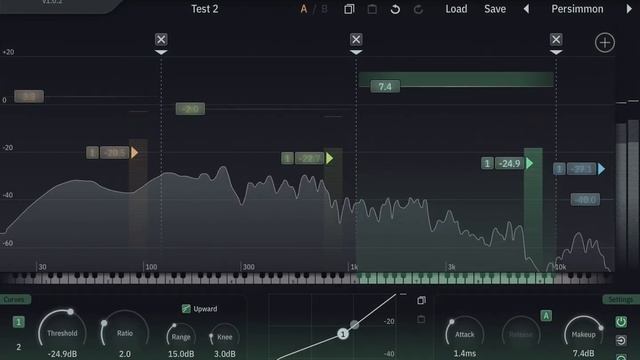The image size is (640, 360).
Task: Open the Persimmon theme selector
Action: pos(577,9)
